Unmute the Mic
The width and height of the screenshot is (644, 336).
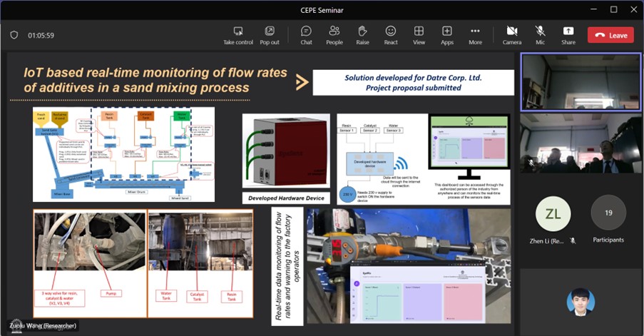coord(540,31)
